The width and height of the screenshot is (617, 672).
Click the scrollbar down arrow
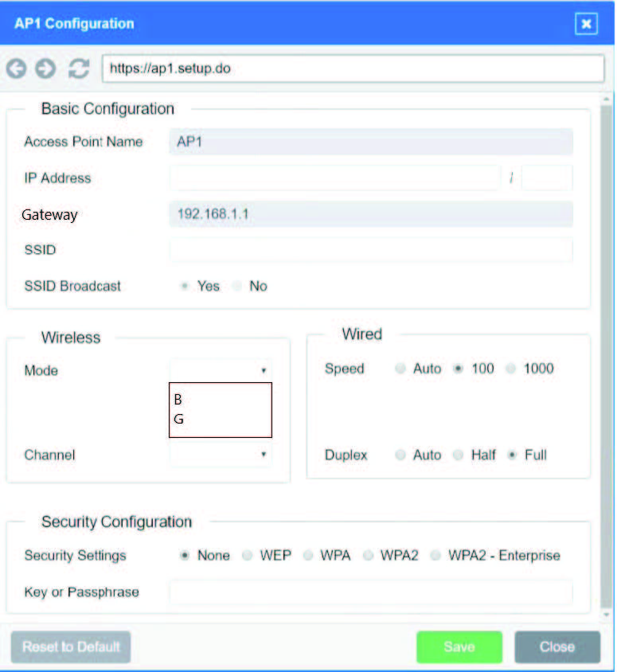[x=606, y=615]
